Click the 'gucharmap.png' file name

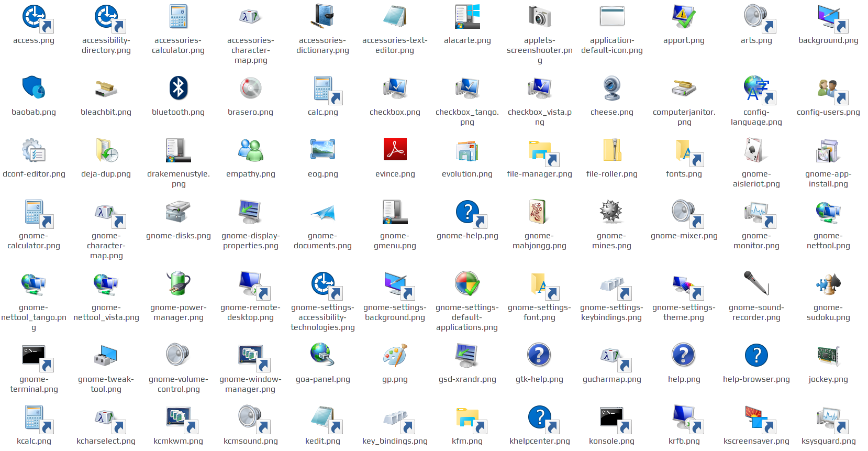click(611, 379)
